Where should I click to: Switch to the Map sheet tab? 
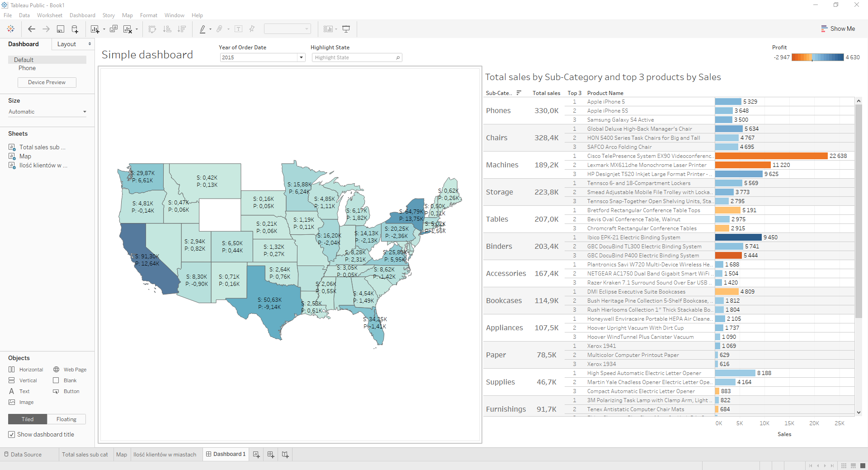coord(121,455)
